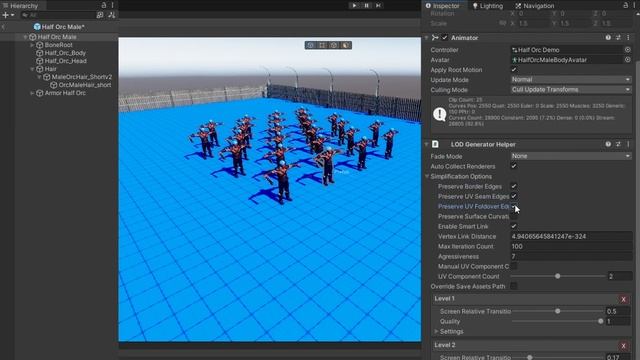This screenshot has width=640, height=360.
Task: Click the LOD Generator Helper script icon
Action: 436,144
